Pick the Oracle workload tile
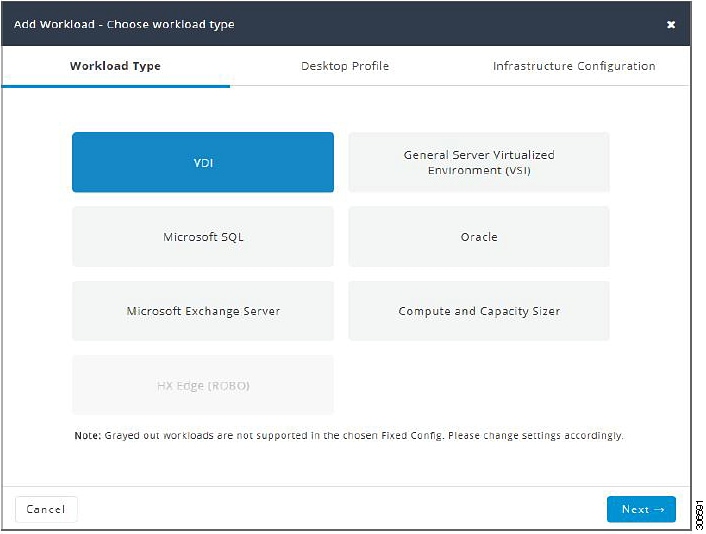706x534 pixels. coord(479,236)
